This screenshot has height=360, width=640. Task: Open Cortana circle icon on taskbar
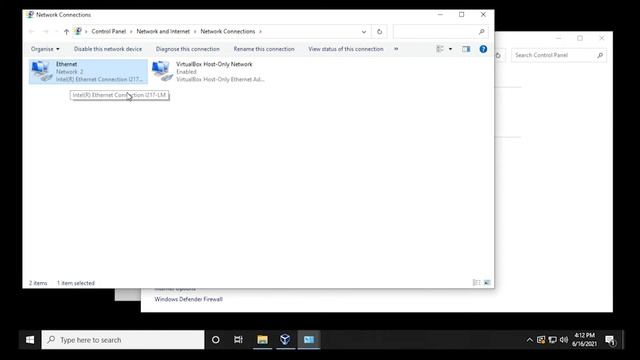coord(216,340)
